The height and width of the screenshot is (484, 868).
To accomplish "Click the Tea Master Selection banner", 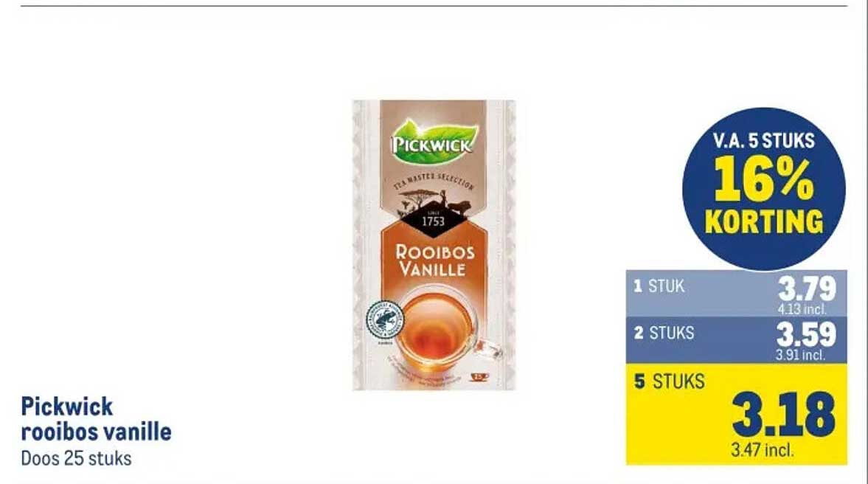I will coord(434,181).
